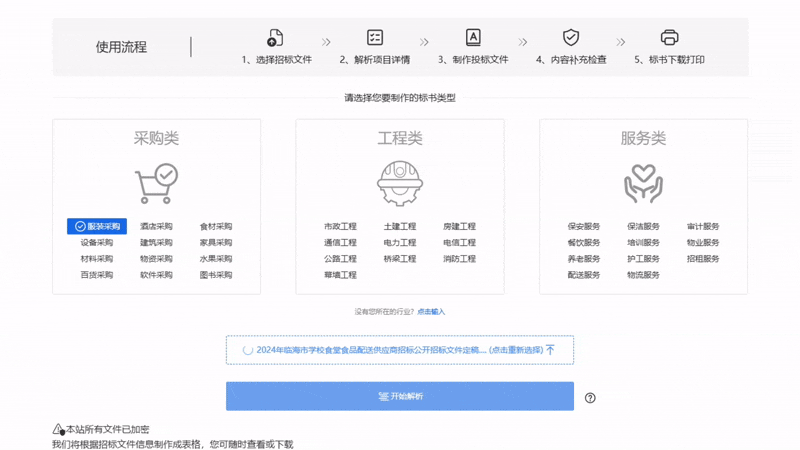The width and height of the screenshot is (800, 450).
Task: Select 保安服务 under 服务类
Action: (x=584, y=227)
